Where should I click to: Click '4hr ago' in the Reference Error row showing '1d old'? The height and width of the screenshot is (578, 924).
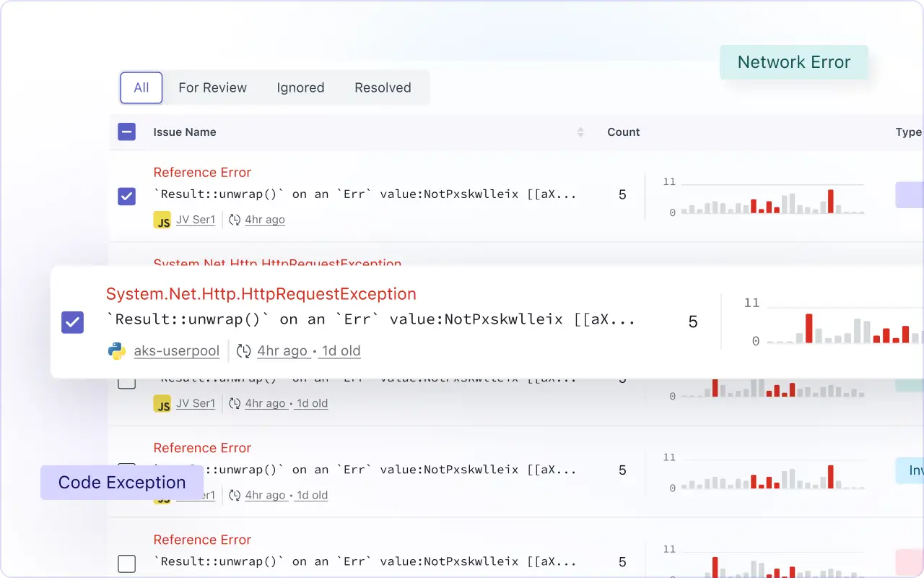[x=265, y=495]
